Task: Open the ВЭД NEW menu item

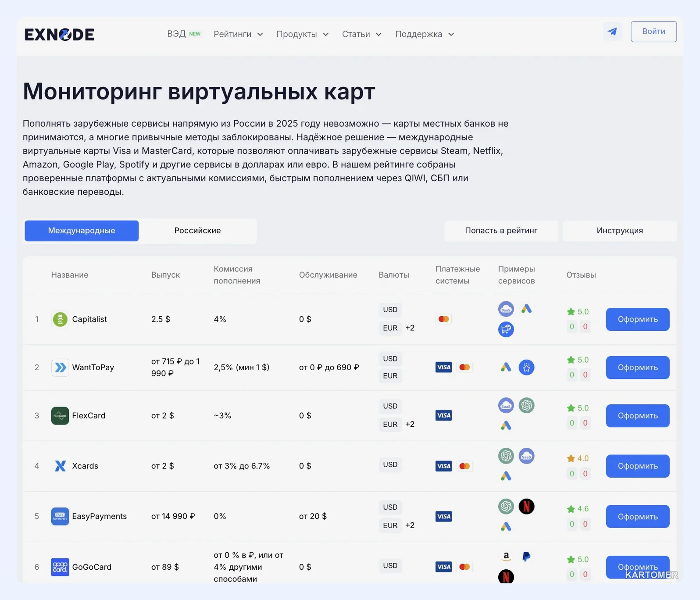Action: (x=184, y=34)
